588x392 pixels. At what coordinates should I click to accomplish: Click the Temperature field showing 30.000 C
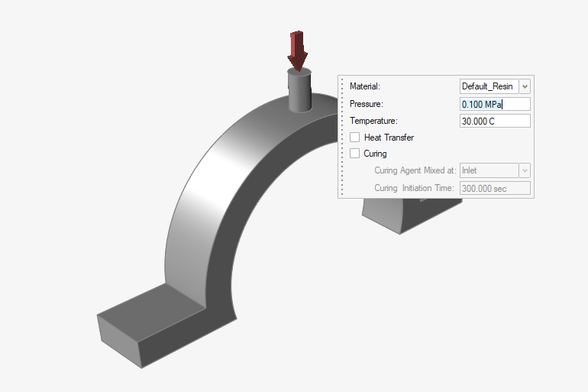pyautogui.click(x=494, y=121)
